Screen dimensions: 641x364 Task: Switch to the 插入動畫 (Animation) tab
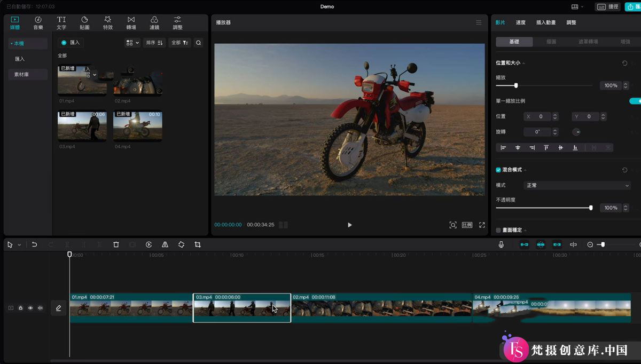546,22
